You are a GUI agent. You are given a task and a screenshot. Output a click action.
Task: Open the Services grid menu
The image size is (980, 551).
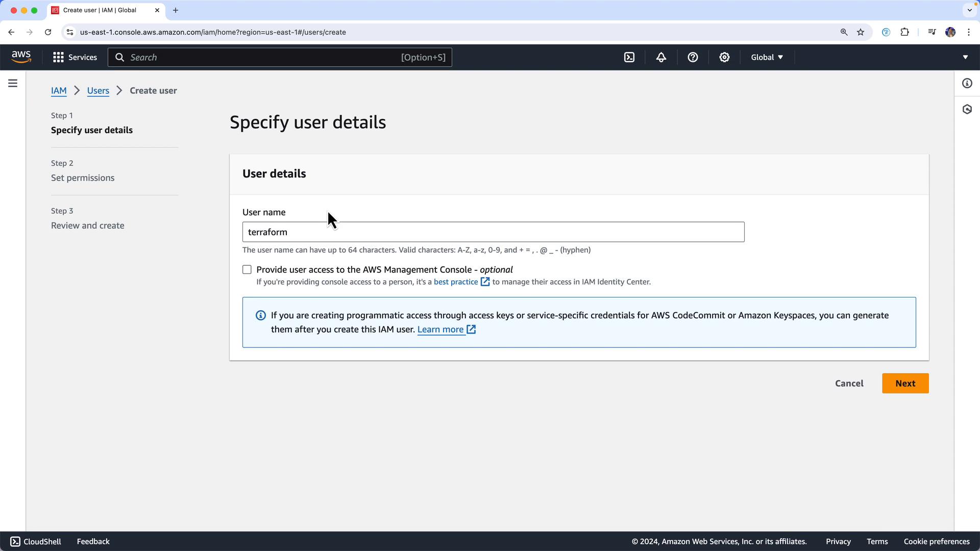tap(75, 57)
